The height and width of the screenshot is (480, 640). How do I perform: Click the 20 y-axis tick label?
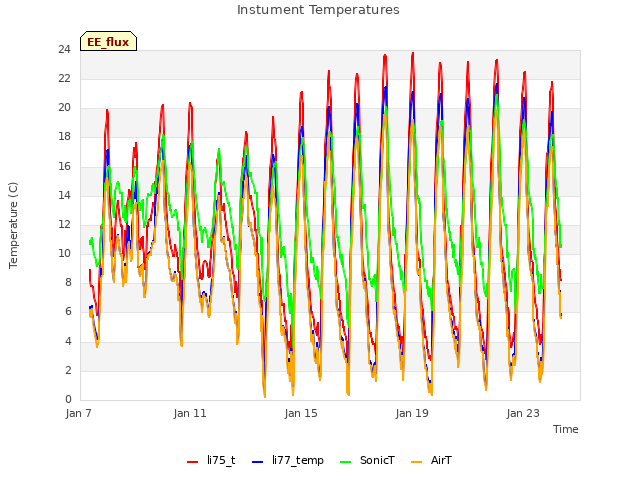pyautogui.click(x=64, y=107)
